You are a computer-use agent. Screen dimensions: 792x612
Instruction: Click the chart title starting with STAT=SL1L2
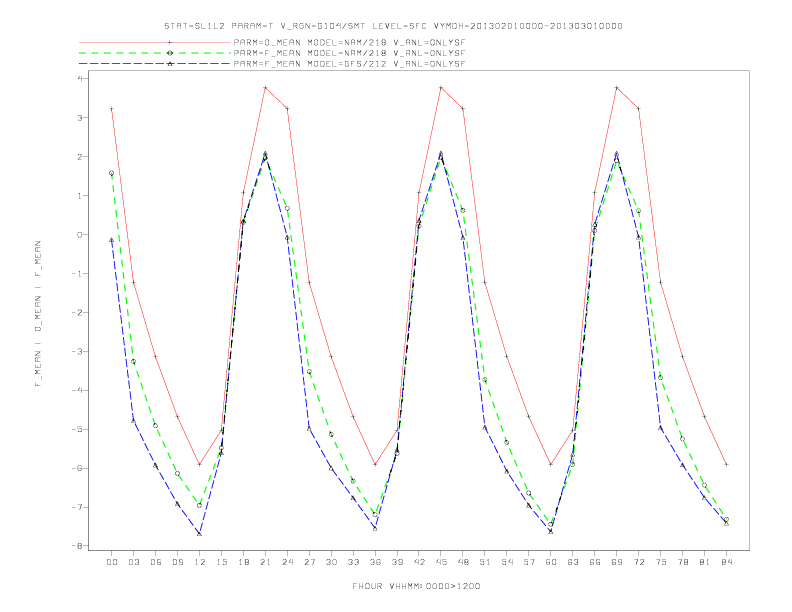point(393,26)
